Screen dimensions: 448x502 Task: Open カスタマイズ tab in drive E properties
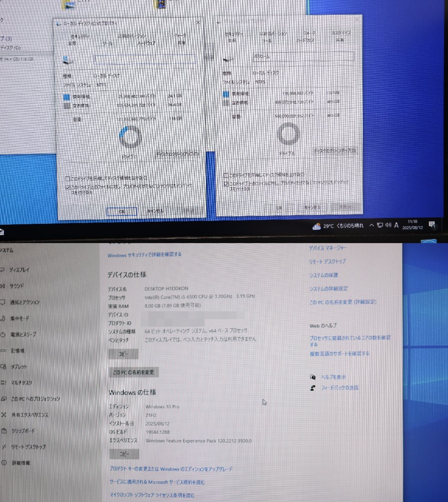pyautogui.click(x=341, y=33)
